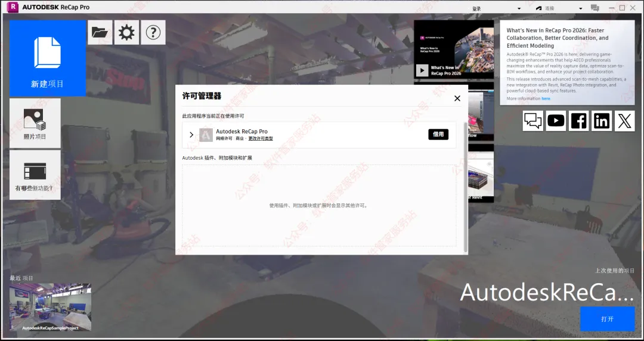Open help question mark icon
This screenshot has height=341, width=644.
[x=153, y=32]
